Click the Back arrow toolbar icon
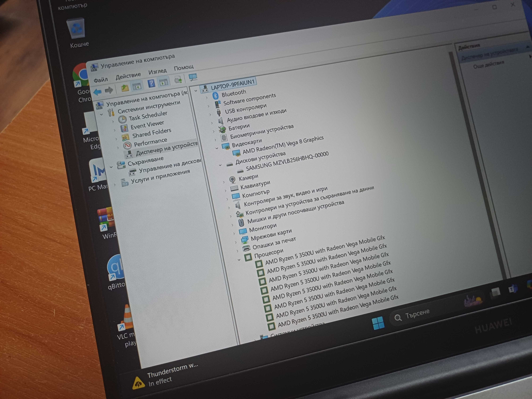Screen dimensions: 532x399 pos(97,92)
